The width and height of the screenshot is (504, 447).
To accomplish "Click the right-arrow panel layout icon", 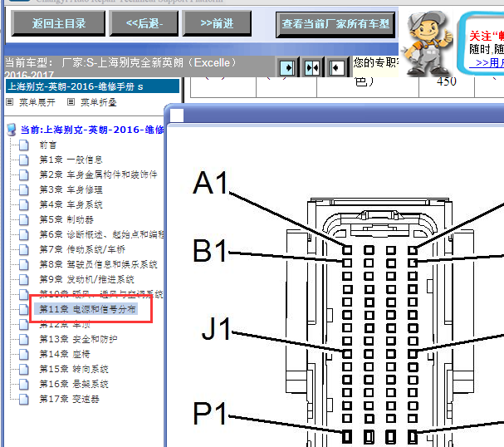I will (287, 67).
